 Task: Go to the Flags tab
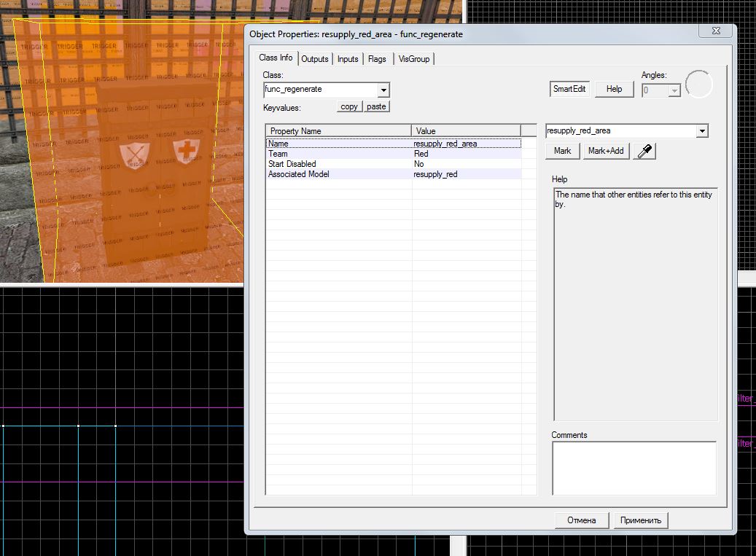coord(377,59)
